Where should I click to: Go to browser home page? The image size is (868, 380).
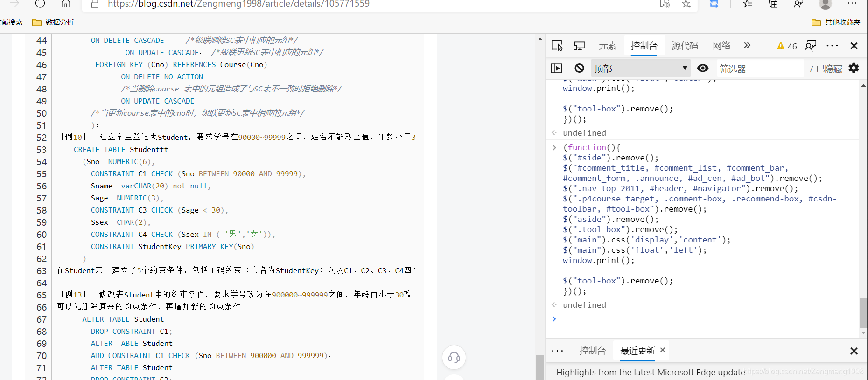point(66,4)
